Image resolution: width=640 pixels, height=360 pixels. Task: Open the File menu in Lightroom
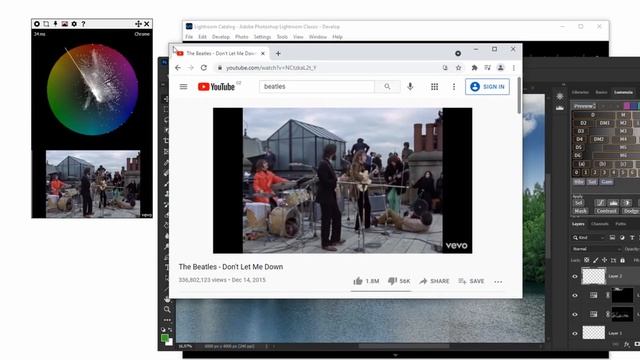189,37
